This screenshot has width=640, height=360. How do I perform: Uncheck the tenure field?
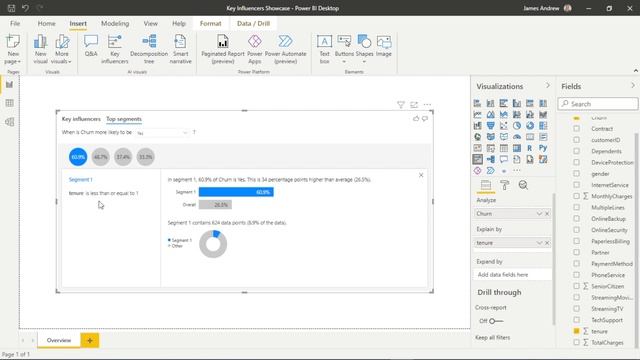(x=576, y=331)
